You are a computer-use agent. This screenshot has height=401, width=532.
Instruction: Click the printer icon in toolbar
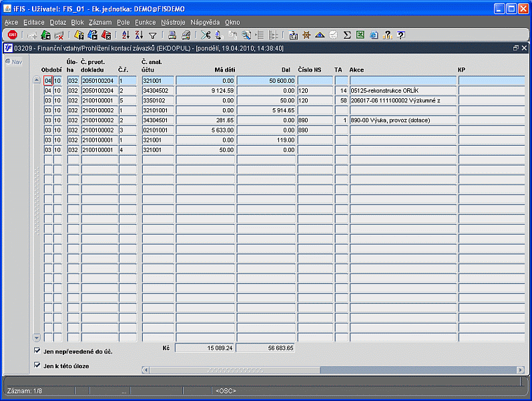click(x=172, y=35)
